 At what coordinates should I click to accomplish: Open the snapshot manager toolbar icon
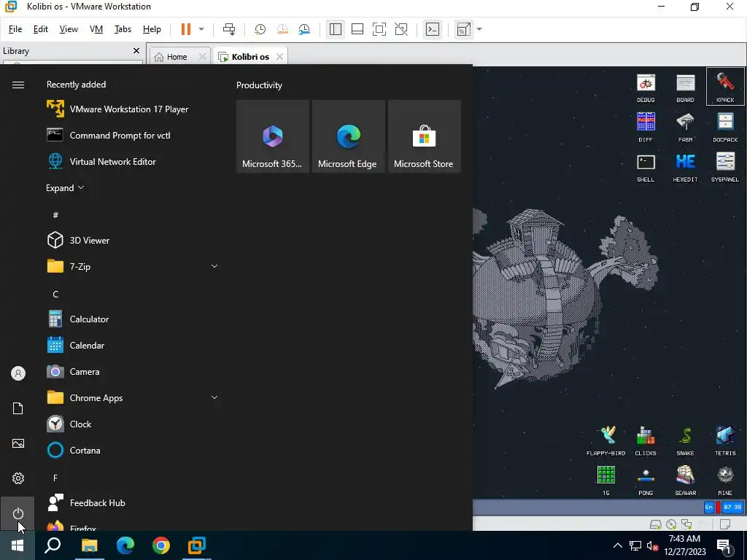304,29
